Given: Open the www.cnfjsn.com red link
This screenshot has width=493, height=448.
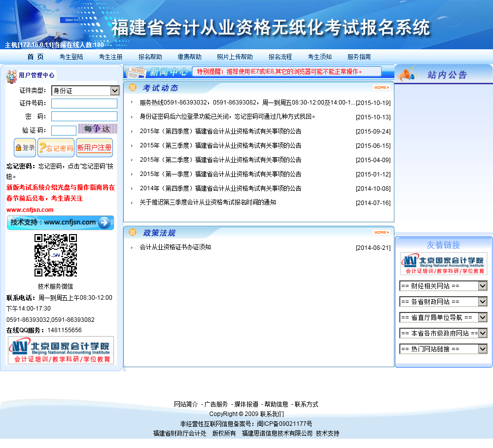Looking at the screenshot, I should click(x=30, y=209).
